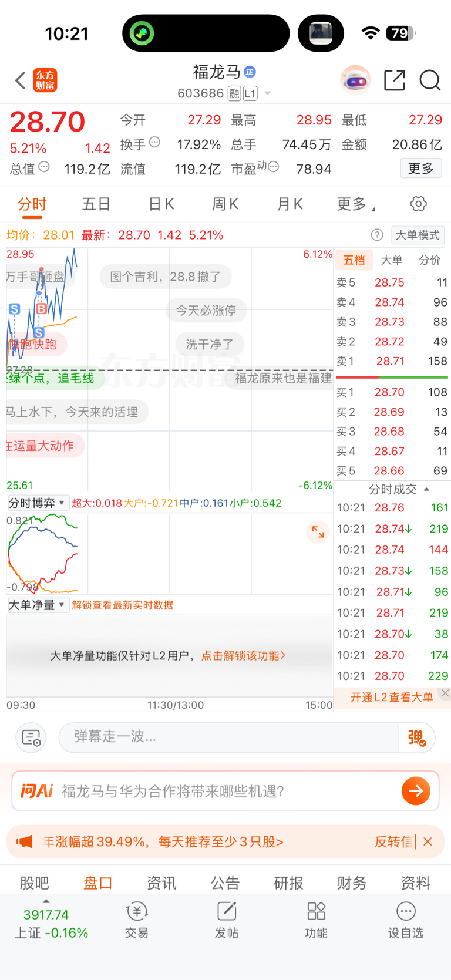Tap the 买5 28.66 order row

point(392,471)
